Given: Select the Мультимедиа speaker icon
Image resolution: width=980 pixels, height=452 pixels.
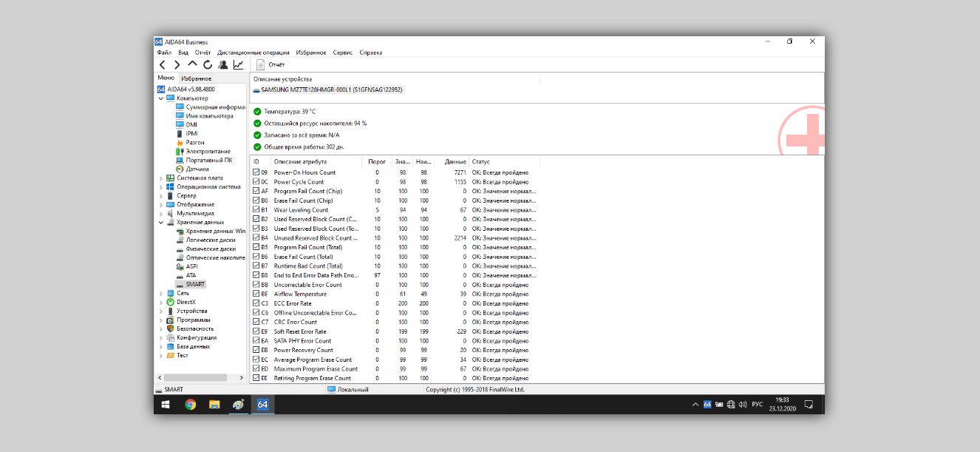Looking at the screenshot, I should (x=170, y=213).
